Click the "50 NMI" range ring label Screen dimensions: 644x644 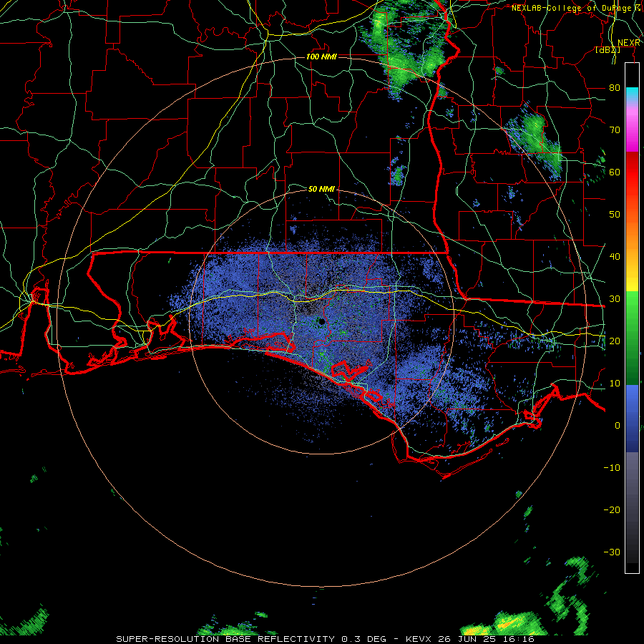pos(321,190)
